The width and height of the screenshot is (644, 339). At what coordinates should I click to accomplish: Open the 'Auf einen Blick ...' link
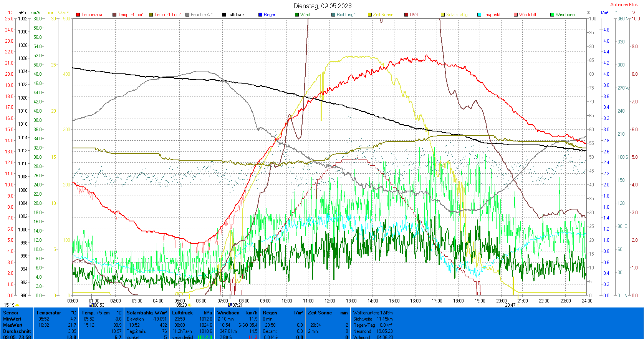click(x=626, y=5)
